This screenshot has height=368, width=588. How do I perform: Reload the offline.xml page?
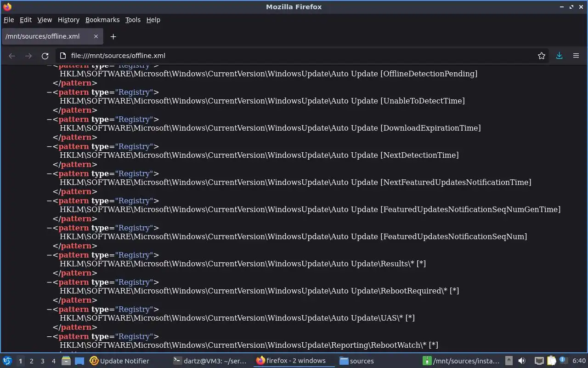click(x=45, y=56)
